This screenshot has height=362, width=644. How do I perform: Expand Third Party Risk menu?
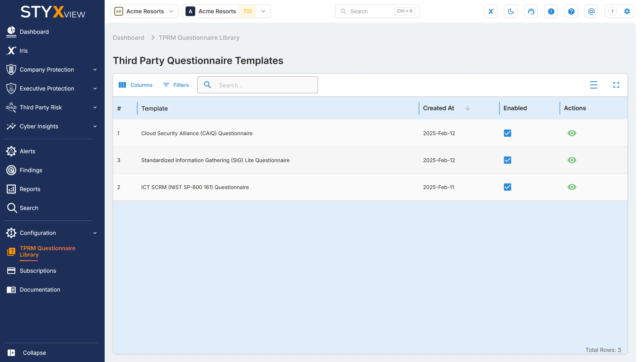coord(95,107)
